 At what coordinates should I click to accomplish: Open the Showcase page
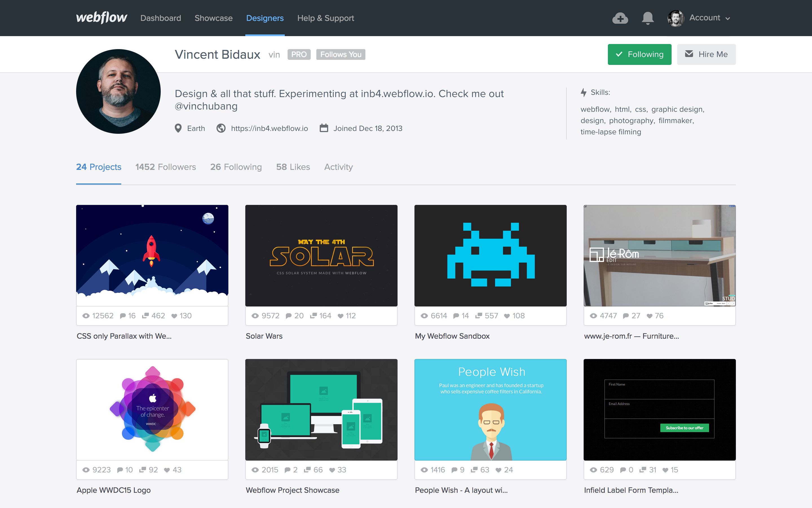tap(213, 18)
